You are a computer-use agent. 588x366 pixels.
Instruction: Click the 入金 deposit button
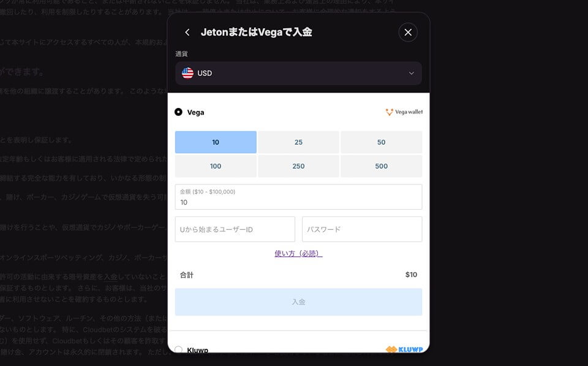[x=298, y=302]
